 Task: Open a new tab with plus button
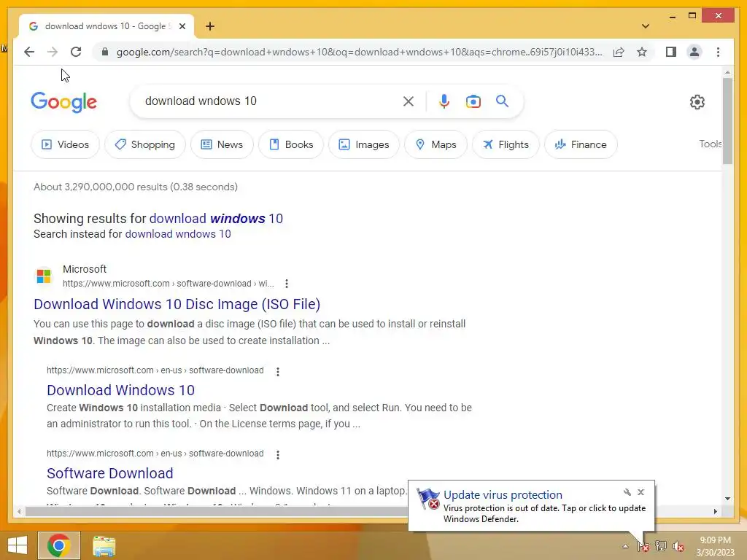coord(210,26)
